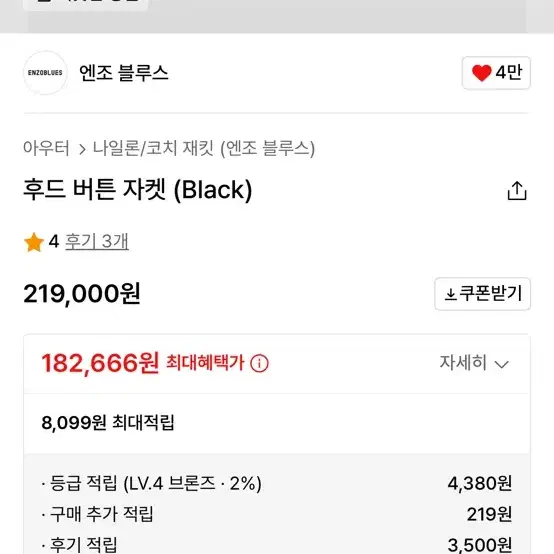554x554 pixels.
Task: Click the breadcrumb arrow after 아우터
Action: click(82, 149)
